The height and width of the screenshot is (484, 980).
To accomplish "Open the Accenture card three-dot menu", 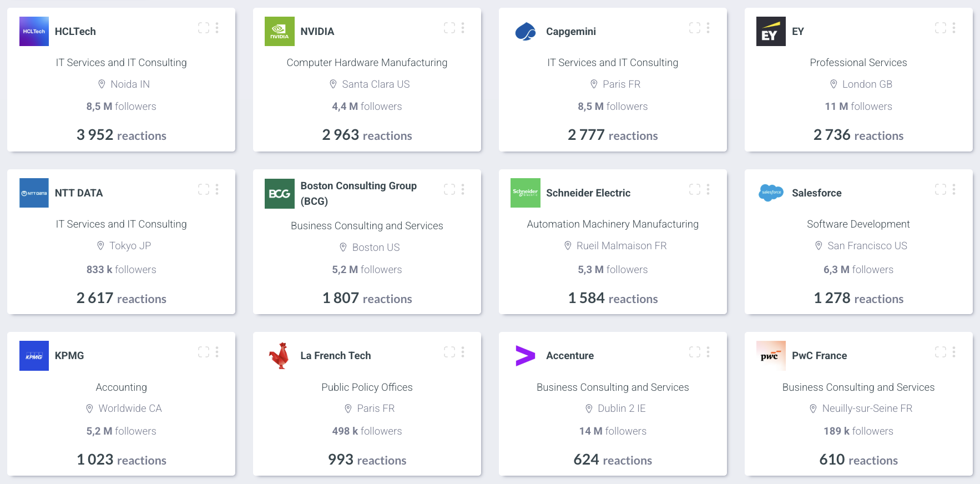I will (x=708, y=352).
